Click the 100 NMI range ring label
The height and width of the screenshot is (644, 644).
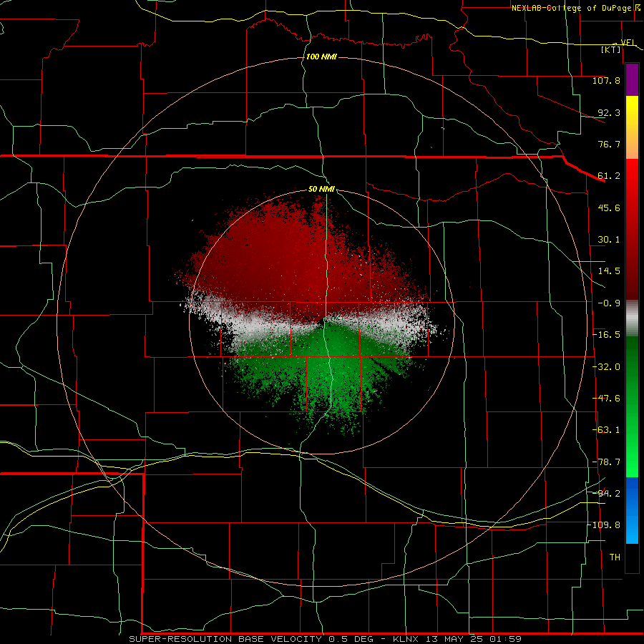pos(321,57)
